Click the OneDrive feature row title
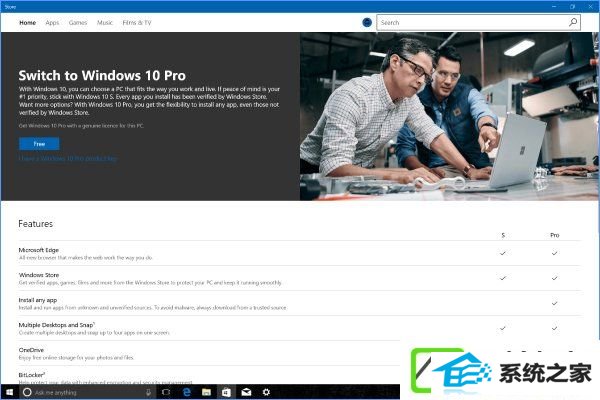This screenshot has height=400, width=600. (x=31, y=350)
